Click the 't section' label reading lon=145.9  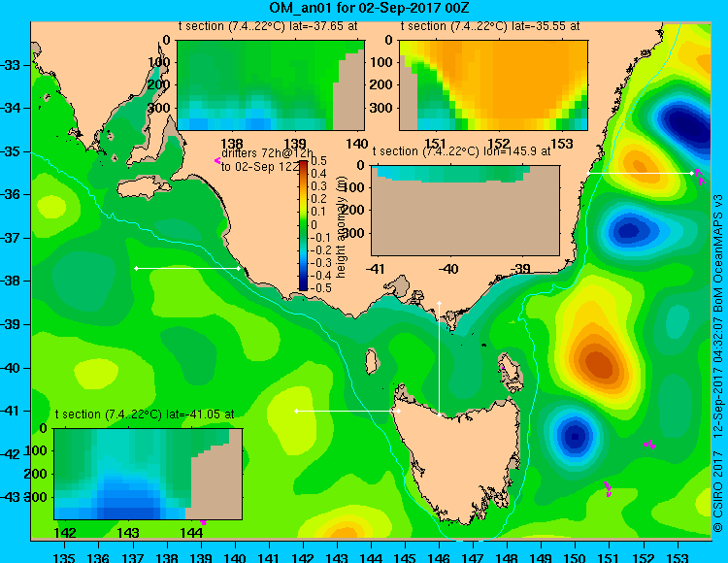[461, 151]
